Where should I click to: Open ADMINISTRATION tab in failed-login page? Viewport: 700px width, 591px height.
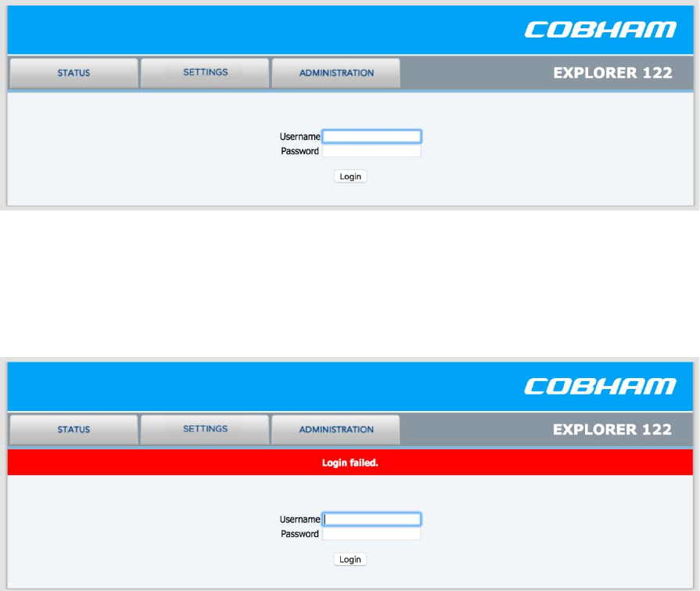(336, 429)
